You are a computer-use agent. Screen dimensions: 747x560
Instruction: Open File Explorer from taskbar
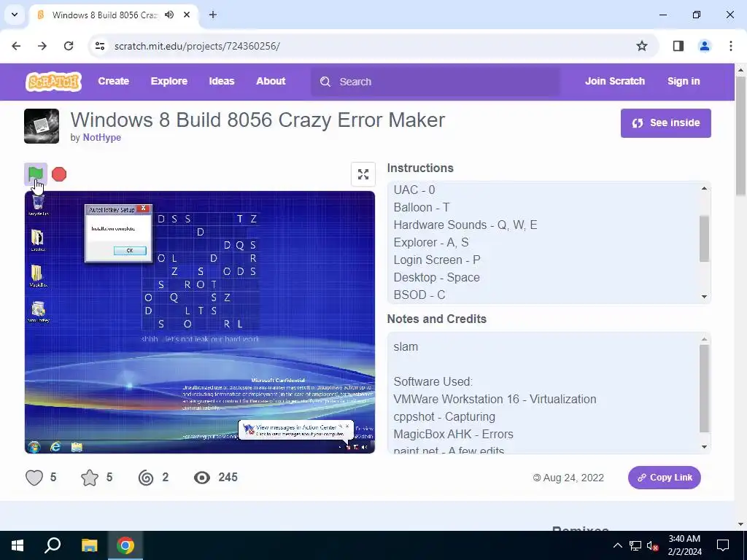89,545
